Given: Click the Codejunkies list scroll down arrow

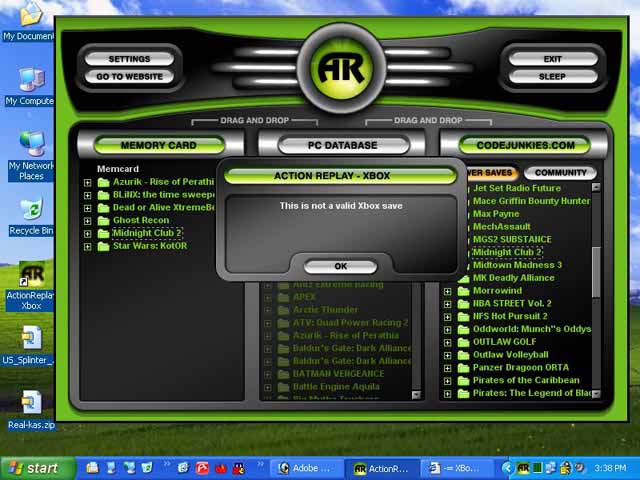Looking at the screenshot, I should pos(596,393).
